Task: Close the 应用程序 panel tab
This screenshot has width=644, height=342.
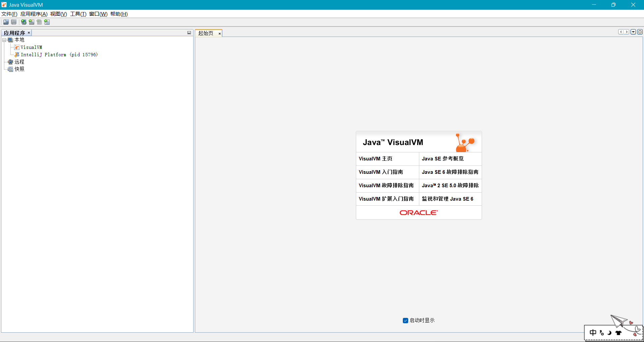Action: pyautogui.click(x=29, y=33)
